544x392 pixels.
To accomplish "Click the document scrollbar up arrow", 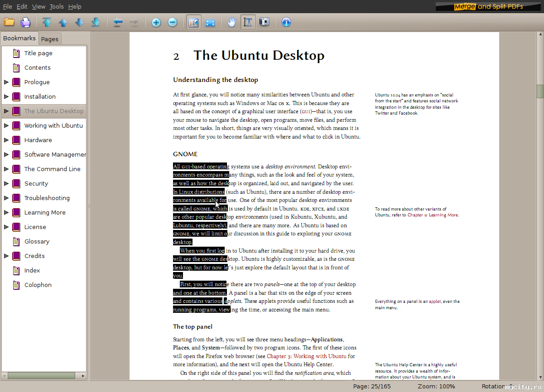I will click(540, 35).
